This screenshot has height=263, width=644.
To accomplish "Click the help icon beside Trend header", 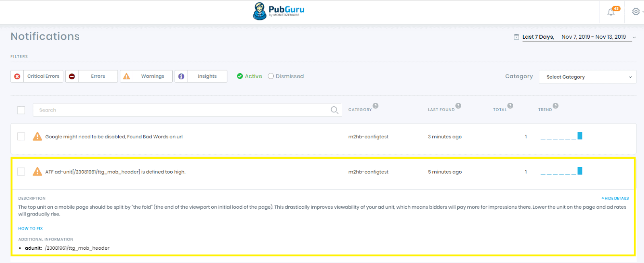I will click(x=555, y=106).
